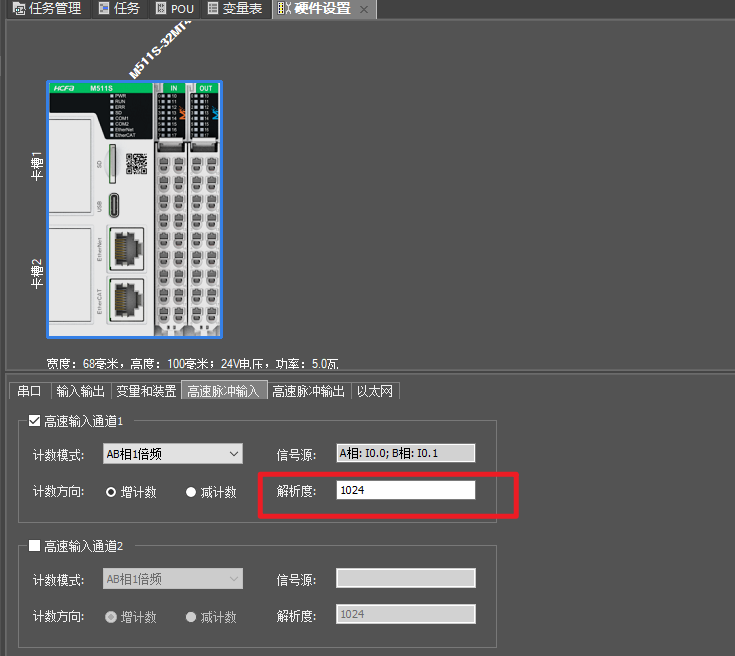735x656 pixels.
Task: Switch to 高速脉冲输出 settings tab
Action: pyautogui.click(x=309, y=391)
